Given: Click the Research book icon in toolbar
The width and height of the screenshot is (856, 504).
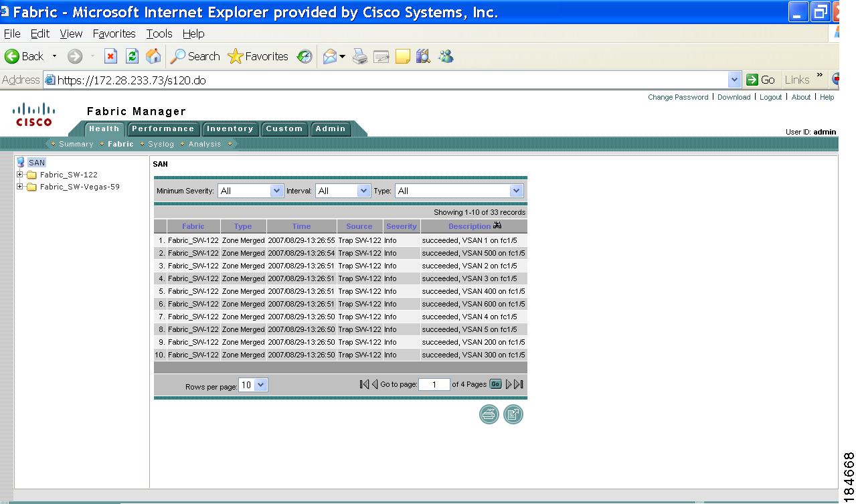Looking at the screenshot, I should [x=423, y=57].
